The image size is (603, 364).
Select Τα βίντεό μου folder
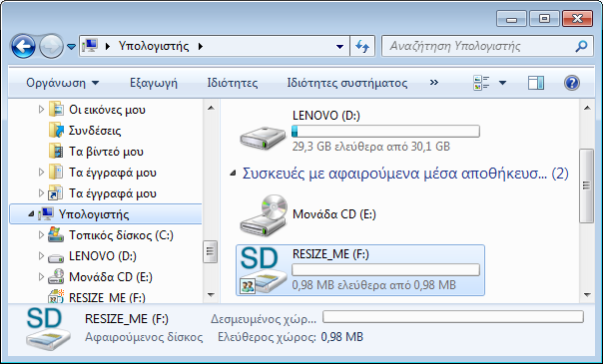106,152
